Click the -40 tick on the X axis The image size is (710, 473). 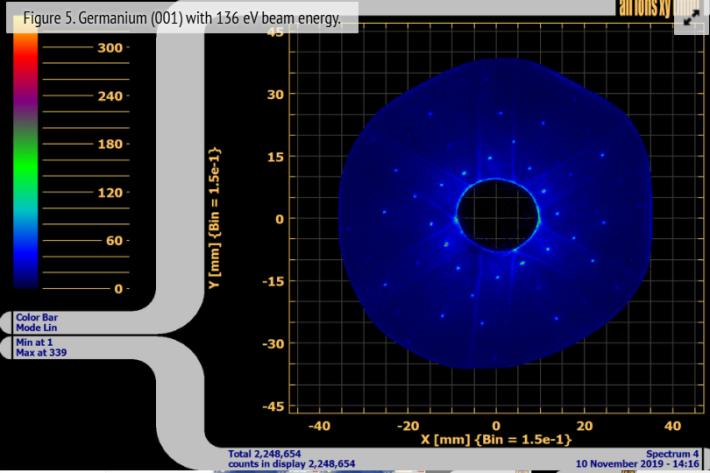point(319,425)
